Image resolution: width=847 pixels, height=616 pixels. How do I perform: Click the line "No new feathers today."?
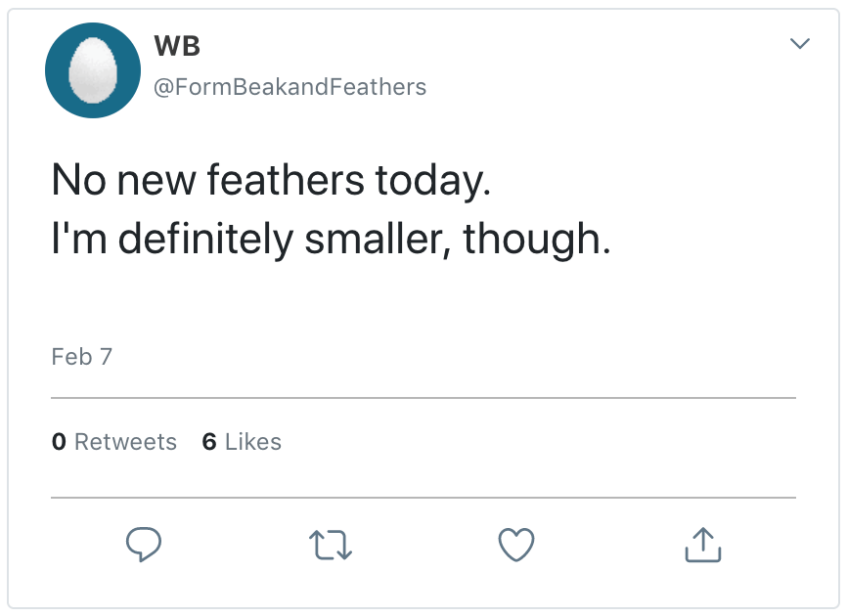click(270, 180)
